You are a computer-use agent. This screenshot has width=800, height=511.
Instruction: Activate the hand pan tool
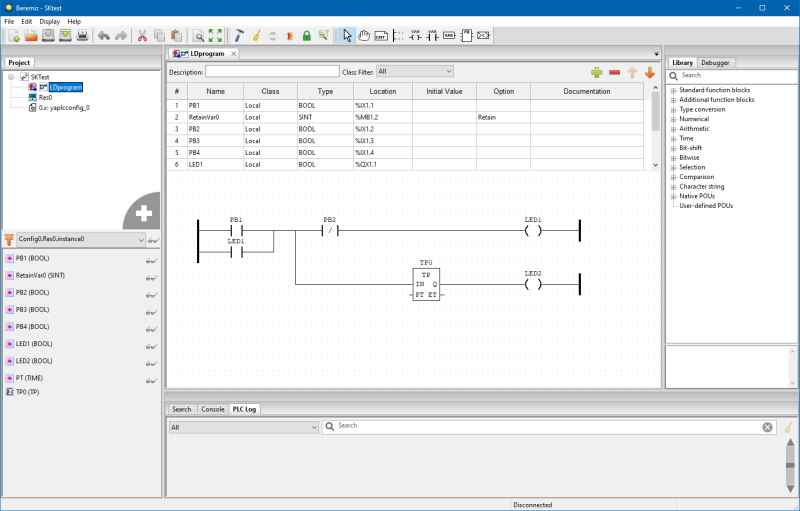[364, 36]
